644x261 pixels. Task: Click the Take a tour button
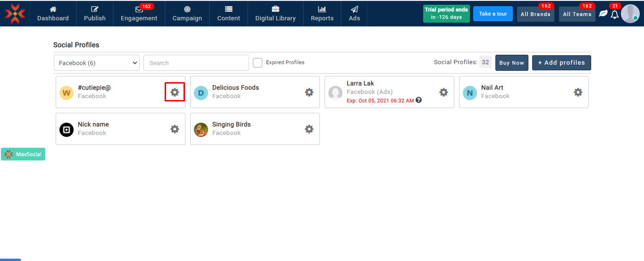[x=493, y=14]
